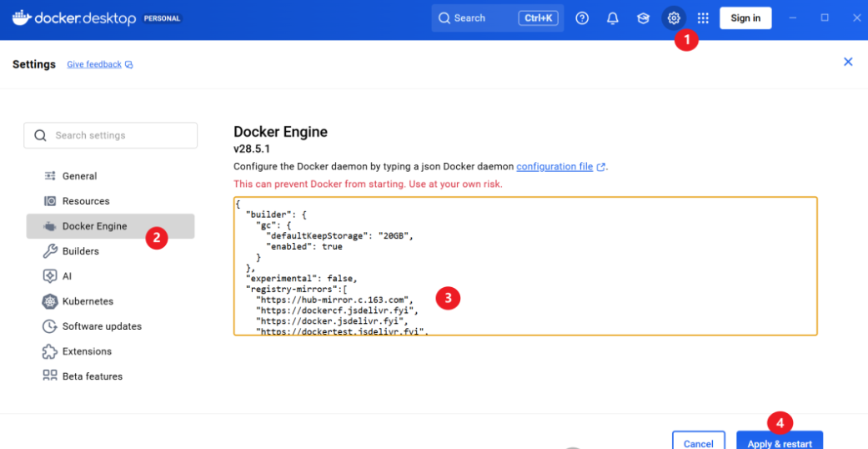Open the Learning center graduation cap icon

click(643, 18)
